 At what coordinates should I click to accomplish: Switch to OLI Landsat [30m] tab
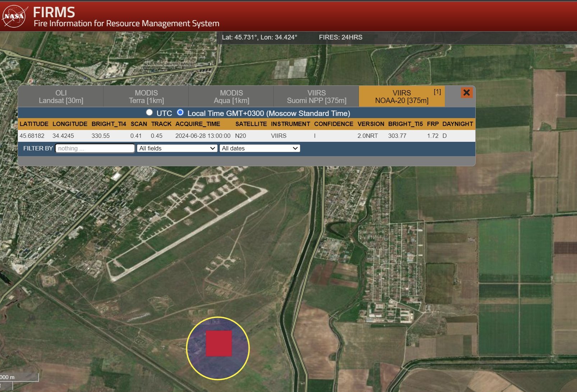point(61,97)
